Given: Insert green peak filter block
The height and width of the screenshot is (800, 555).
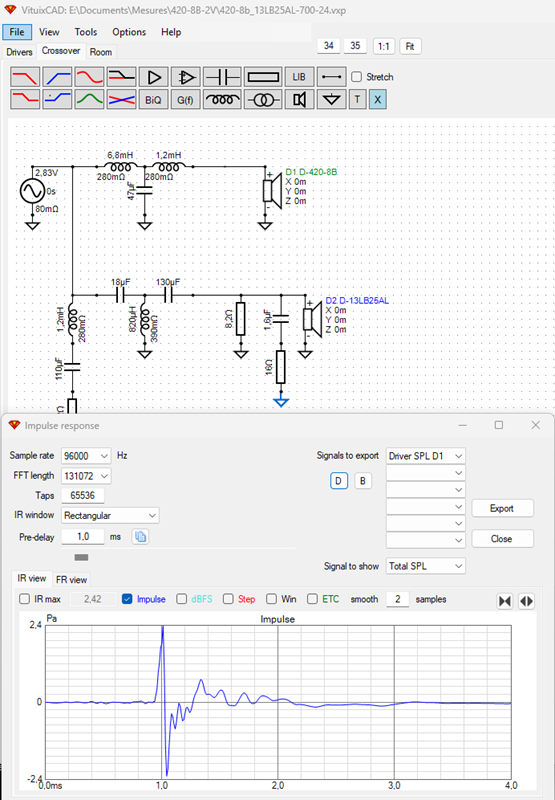Looking at the screenshot, I should pyautogui.click(x=89, y=99).
